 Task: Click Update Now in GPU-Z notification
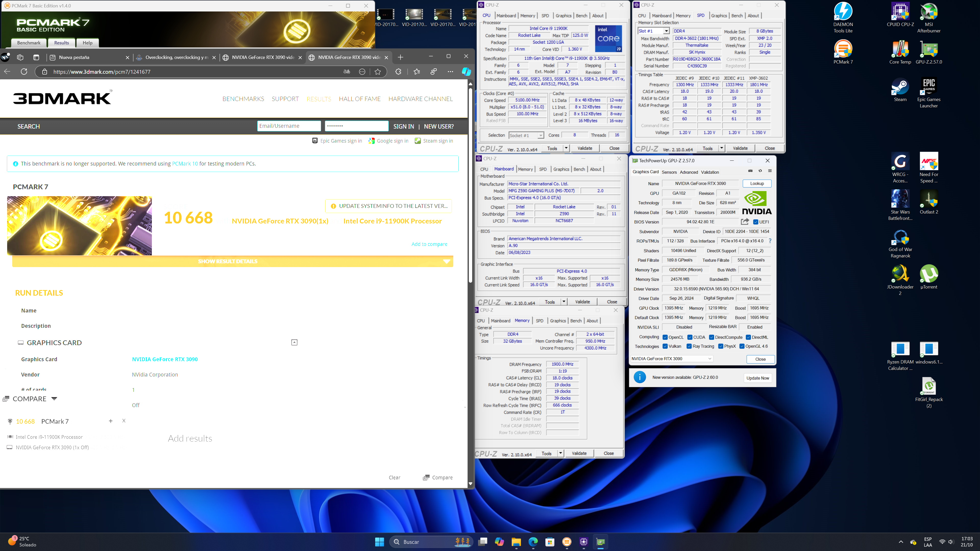click(x=757, y=378)
